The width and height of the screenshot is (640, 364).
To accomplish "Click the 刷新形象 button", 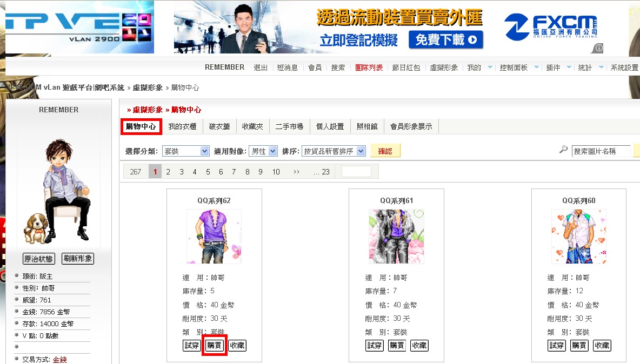I will 78,259.
